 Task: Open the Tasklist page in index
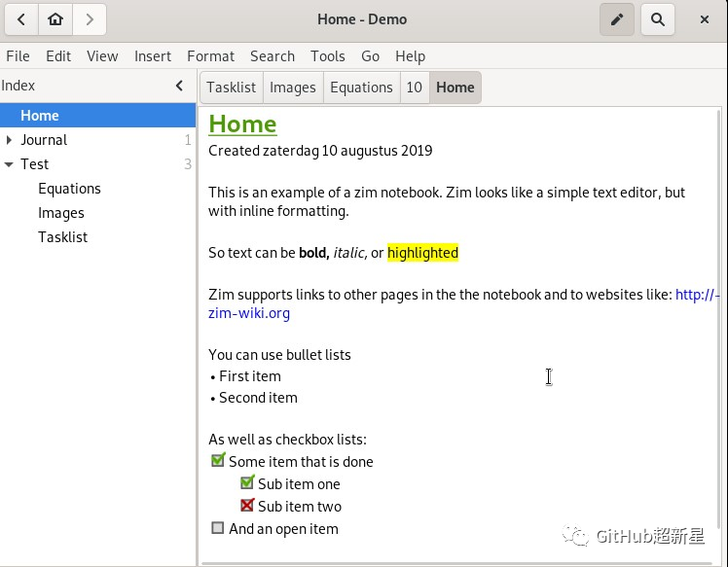pos(62,237)
